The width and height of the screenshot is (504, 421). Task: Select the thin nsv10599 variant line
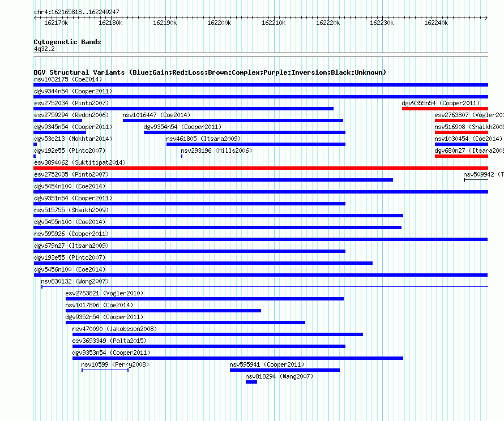click(x=105, y=370)
